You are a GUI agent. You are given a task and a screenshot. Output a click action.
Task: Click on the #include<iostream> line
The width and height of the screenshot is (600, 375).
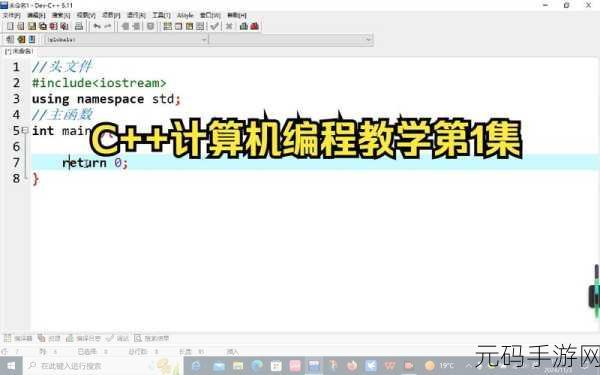coord(99,83)
